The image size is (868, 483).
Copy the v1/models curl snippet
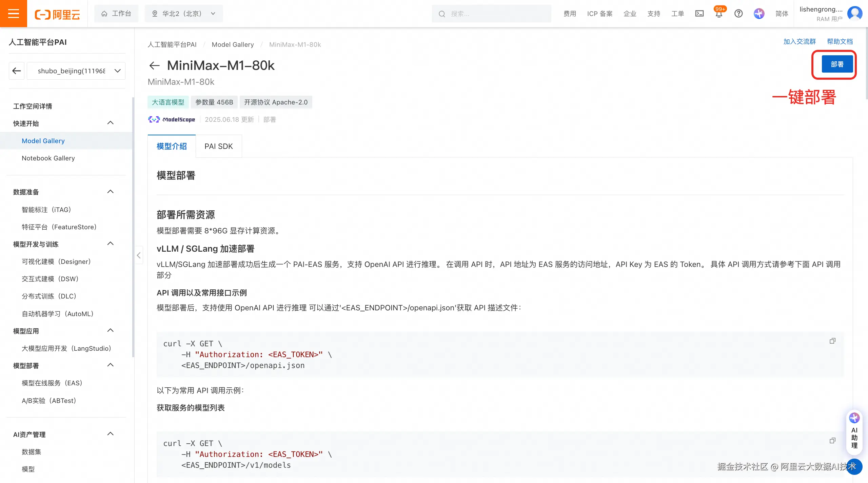(x=833, y=440)
